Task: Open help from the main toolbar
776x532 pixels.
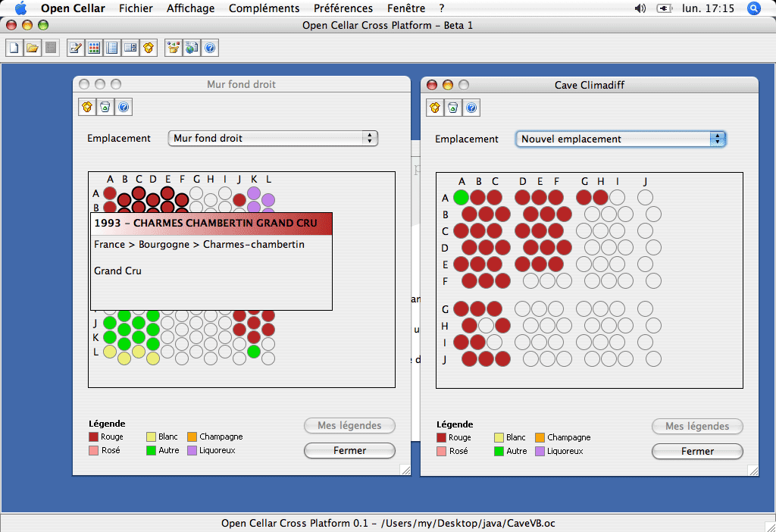Action: tap(210, 48)
